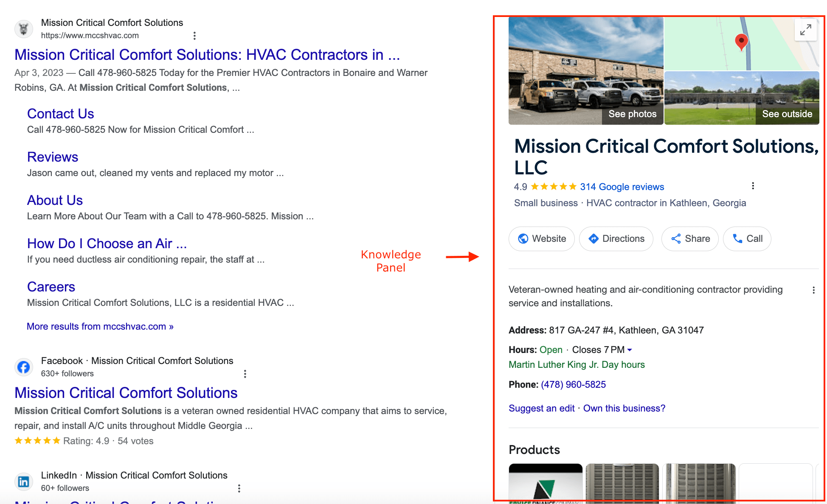The height and width of the screenshot is (504, 827).
Task: Click the Call button
Action: pos(747,239)
